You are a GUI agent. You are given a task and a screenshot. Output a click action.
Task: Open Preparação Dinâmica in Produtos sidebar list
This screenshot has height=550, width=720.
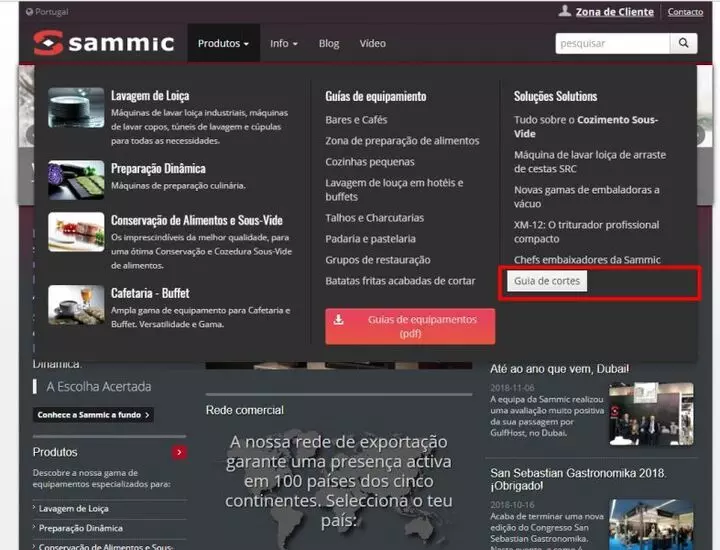pos(80,528)
